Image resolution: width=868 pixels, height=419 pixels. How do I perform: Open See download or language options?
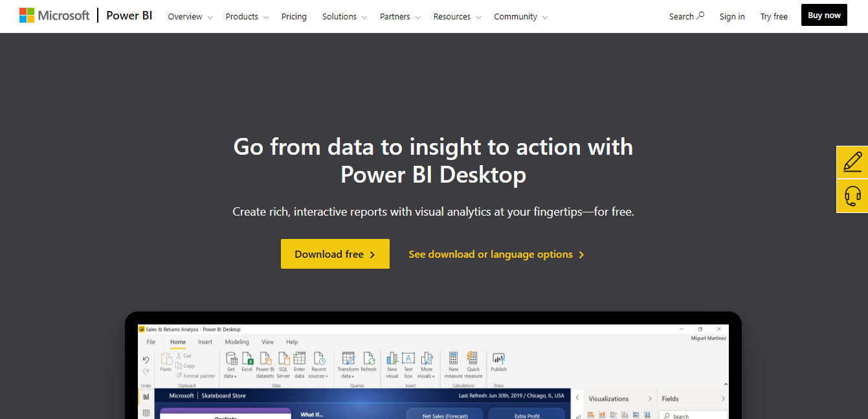tap(496, 255)
